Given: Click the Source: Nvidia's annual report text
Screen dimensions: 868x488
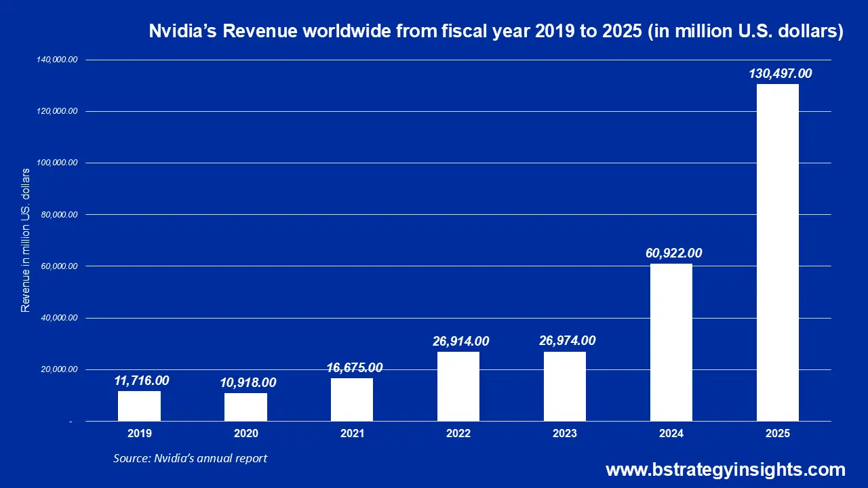Looking at the screenshot, I should 191,458.
